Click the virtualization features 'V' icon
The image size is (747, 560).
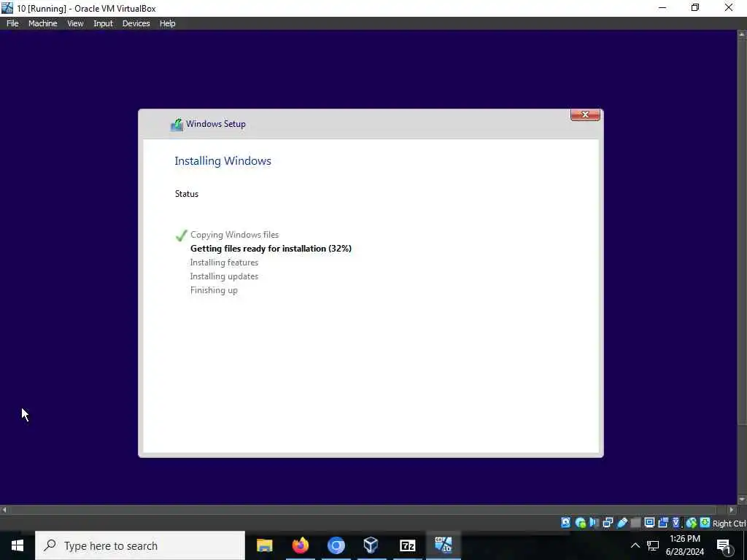(x=676, y=523)
